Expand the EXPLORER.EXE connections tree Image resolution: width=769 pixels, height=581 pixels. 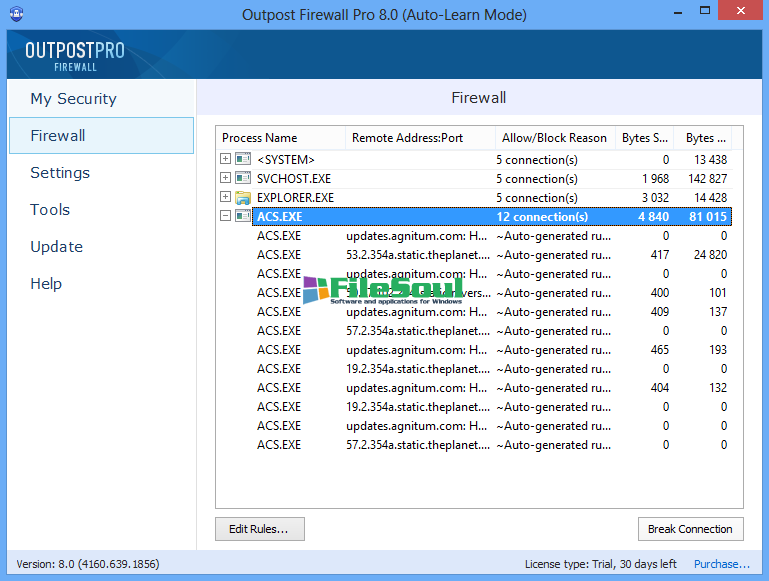(x=225, y=197)
